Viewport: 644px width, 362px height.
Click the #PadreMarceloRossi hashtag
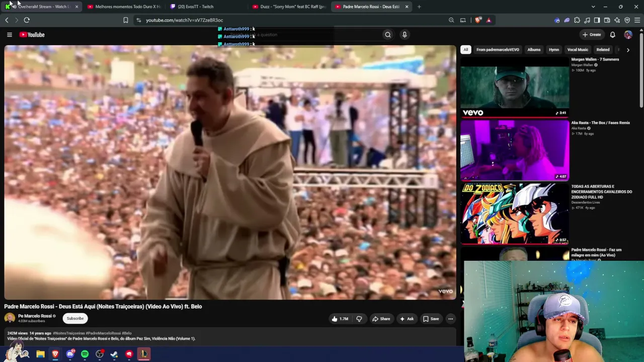click(x=103, y=333)
